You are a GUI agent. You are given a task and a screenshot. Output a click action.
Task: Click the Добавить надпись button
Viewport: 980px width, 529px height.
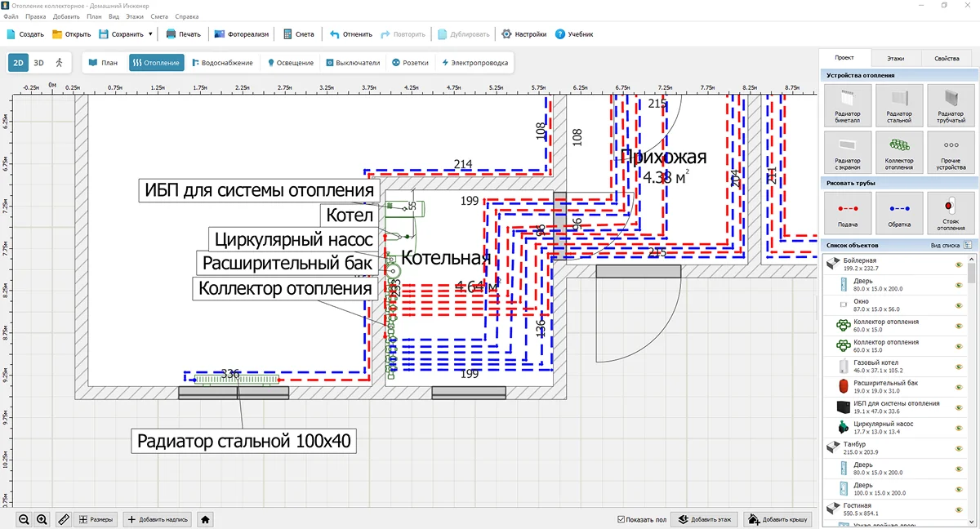158,518
